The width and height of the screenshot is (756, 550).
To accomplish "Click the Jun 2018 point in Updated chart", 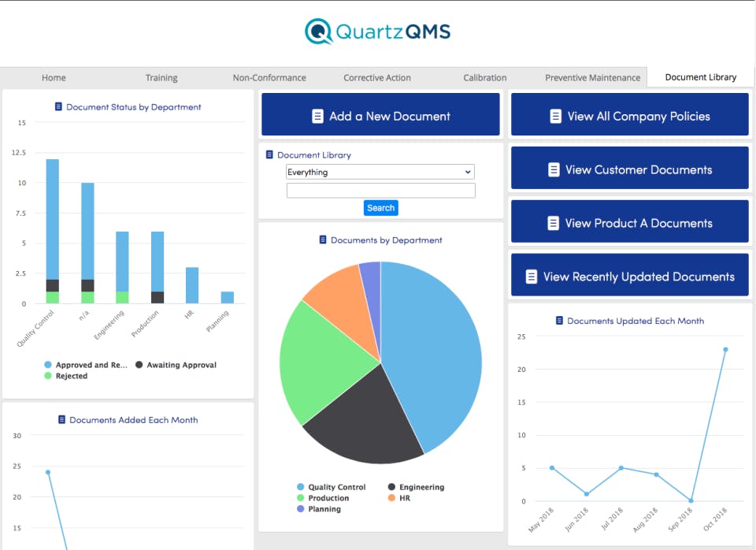I will click(586, 494).
